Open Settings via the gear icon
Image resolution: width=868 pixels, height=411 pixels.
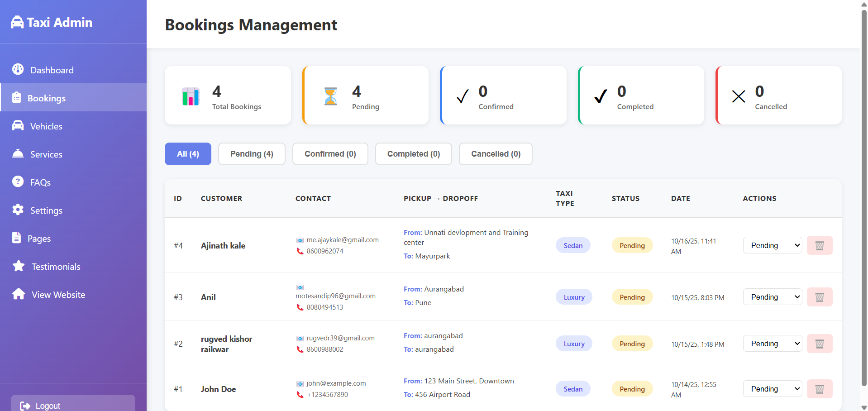coord(18,210)
